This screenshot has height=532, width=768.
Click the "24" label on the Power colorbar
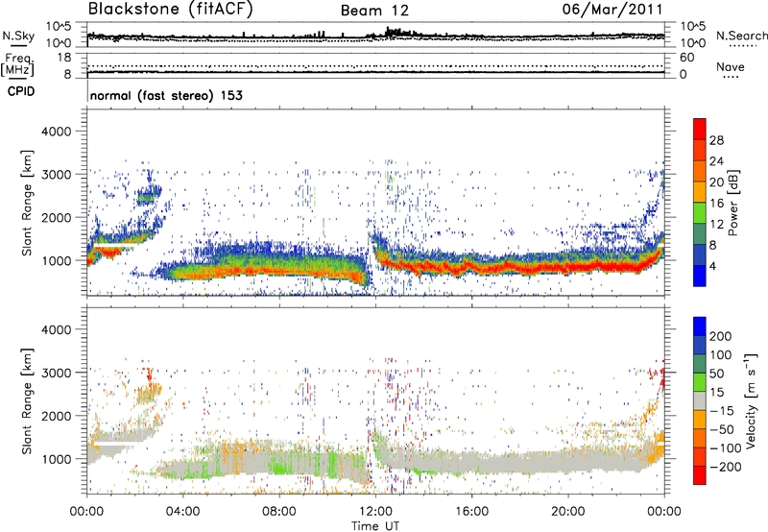(716, 161)
